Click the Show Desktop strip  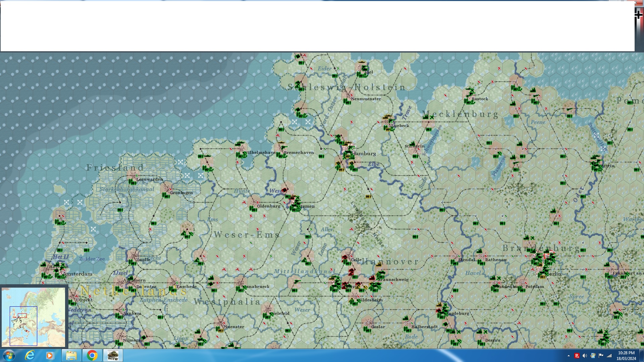tap(642, 355)
